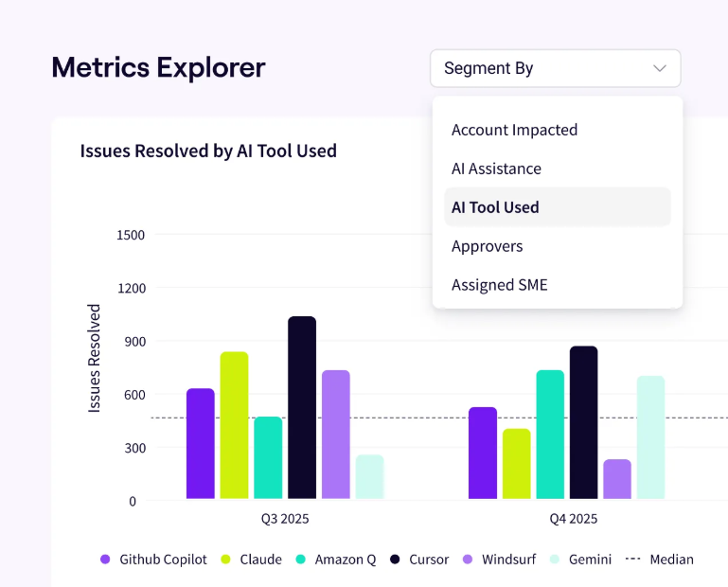The image size is (728, 587).
Task: Click the Q4 2025 Claude bar
Action: tap(516, 464)
